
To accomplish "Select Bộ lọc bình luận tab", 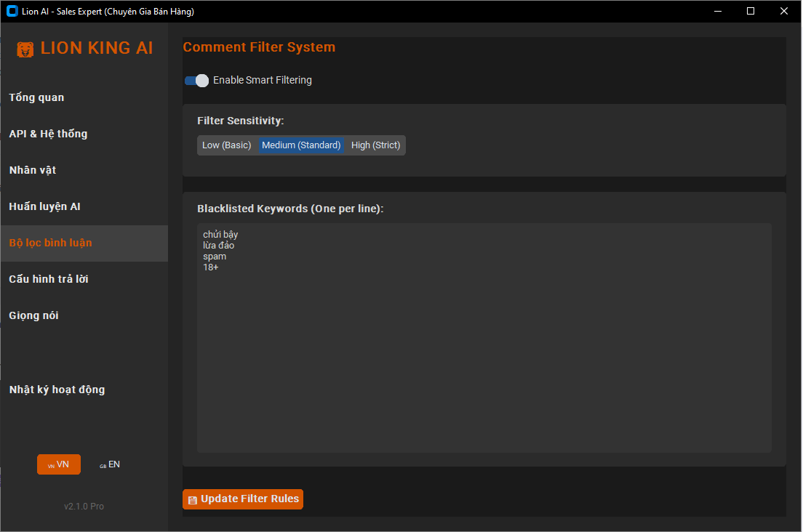I will click(50, 243).
